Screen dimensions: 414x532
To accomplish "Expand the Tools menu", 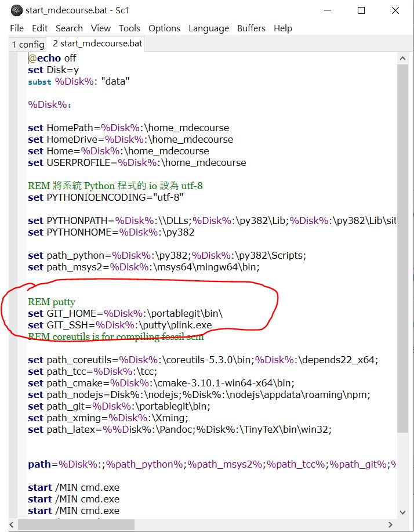I will pyautogui.click(x=129, y=28).
